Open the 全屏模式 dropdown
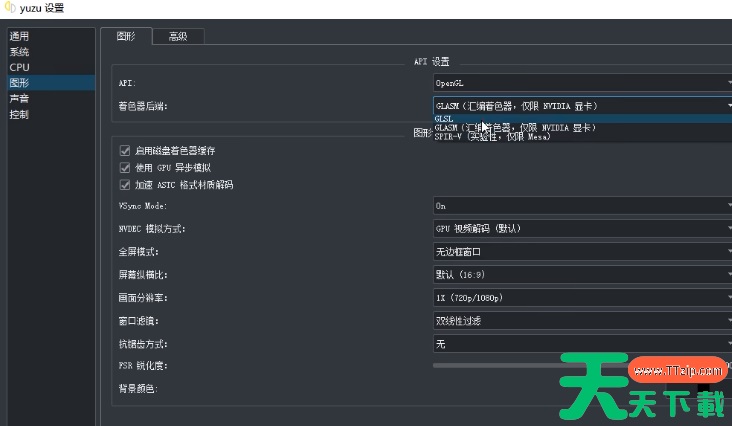Screen dimensions: 732x426 click(x=582, y=252)
